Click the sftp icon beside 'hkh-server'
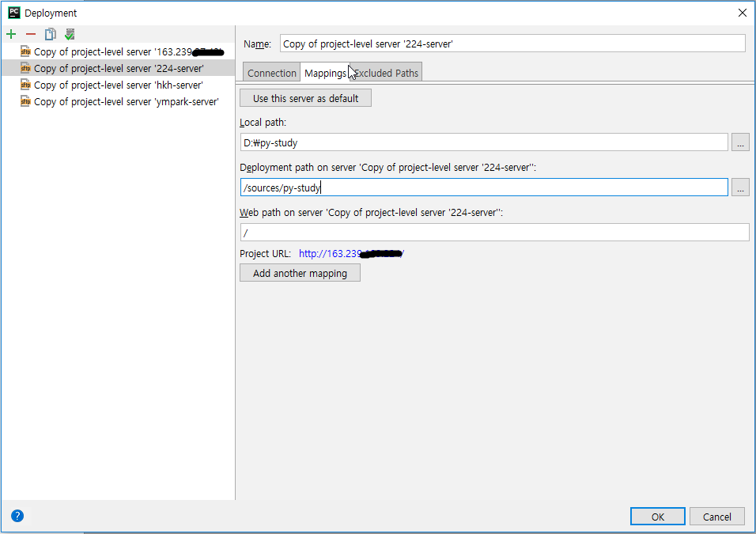Viewport: 756px width, 534px height. click(x=25, y=85)
